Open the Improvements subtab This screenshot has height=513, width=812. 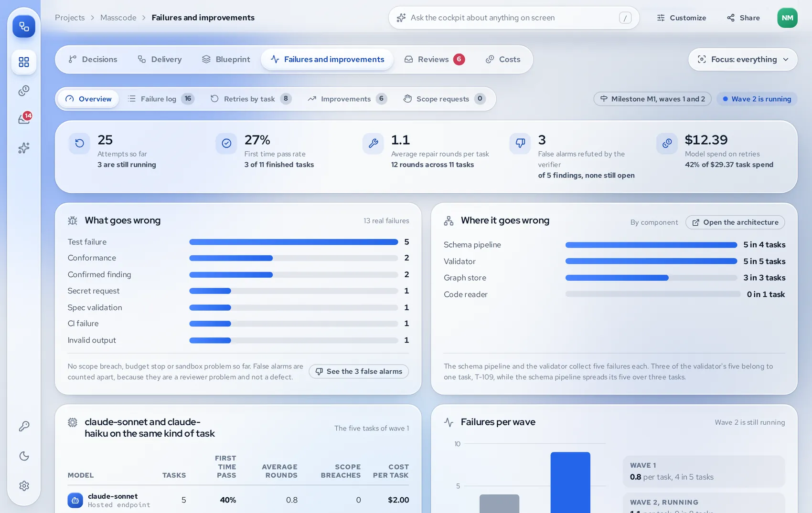coord(347,99)
